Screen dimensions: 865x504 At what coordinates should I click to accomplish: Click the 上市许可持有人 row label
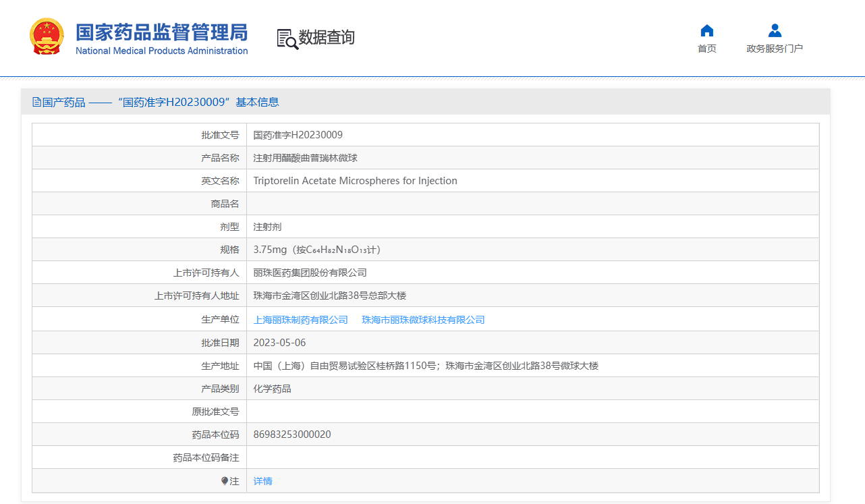click(x=206, y=273)
